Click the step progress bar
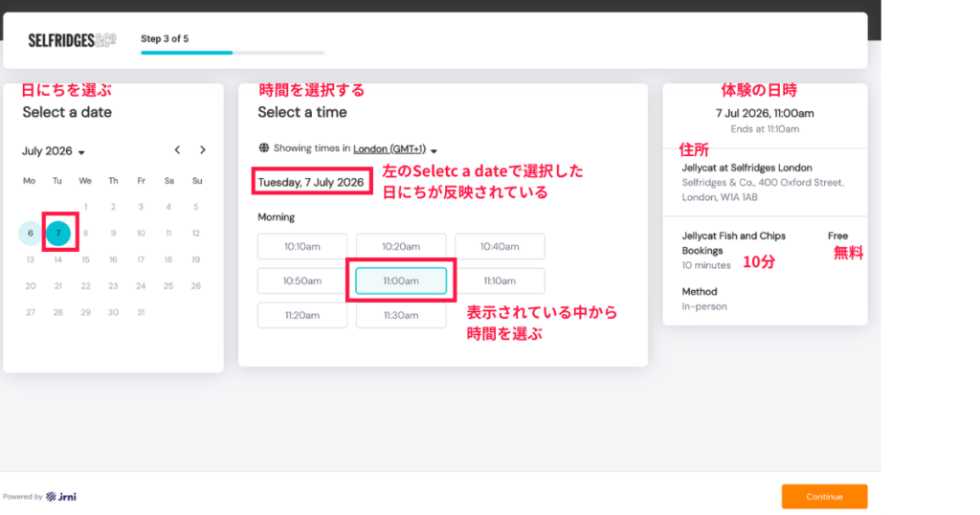 pyautogui.click(x=233, y=53)
